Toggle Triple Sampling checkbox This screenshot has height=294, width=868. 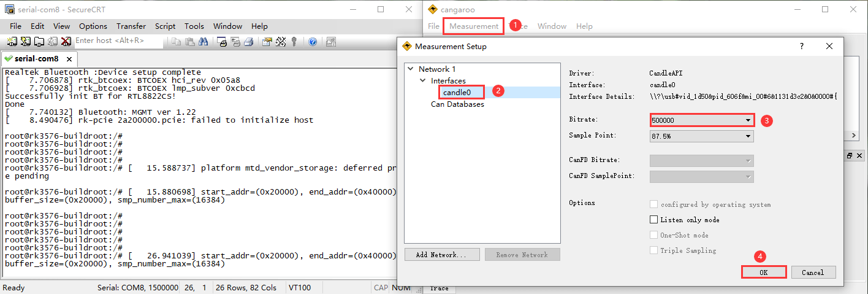(x=653, y=250)
